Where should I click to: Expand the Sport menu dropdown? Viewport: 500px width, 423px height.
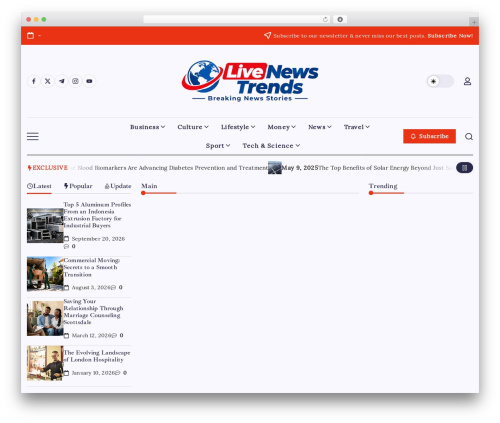click(x=218, y=146)
